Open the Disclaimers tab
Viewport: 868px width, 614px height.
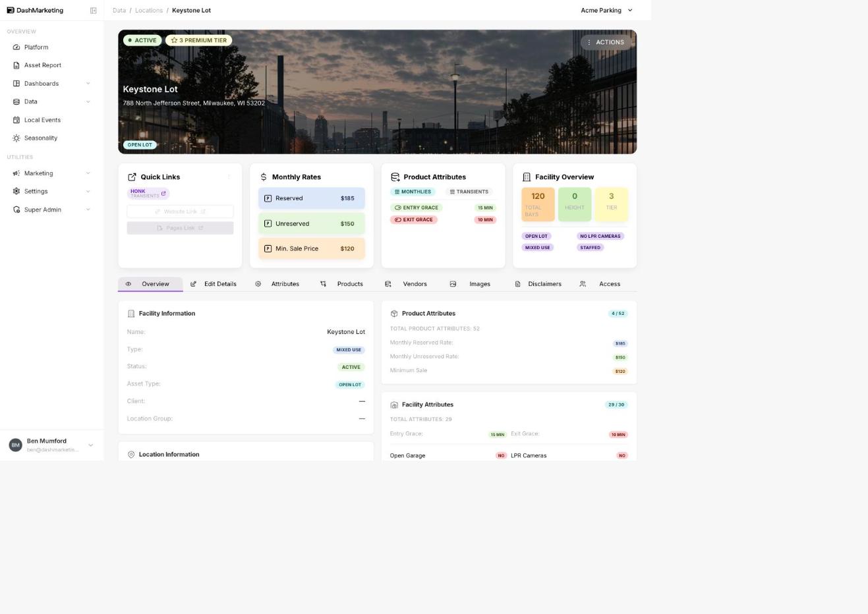click(x=538, y=284)
